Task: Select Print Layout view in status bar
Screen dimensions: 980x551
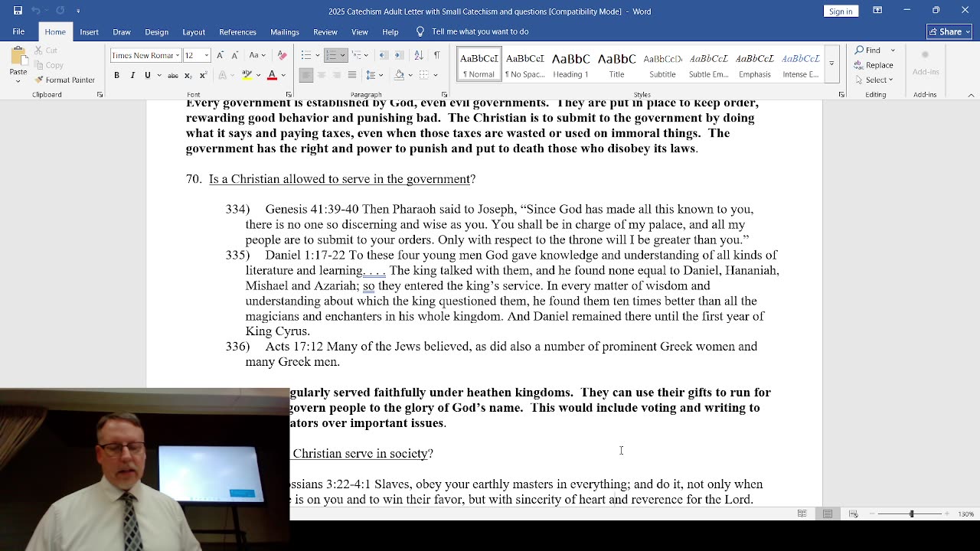Action: point(828,514)
